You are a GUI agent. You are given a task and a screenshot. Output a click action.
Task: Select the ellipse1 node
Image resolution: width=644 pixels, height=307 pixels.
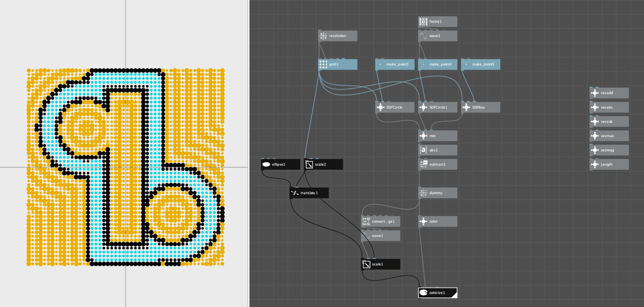click(x=281, y=165)
